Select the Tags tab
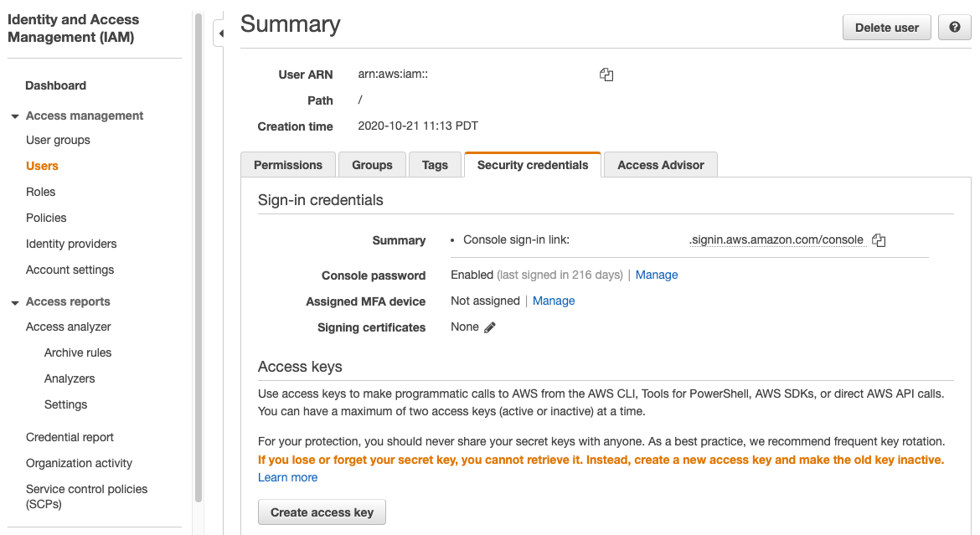This screenshot has width=980, height=535. coord(435,165)
